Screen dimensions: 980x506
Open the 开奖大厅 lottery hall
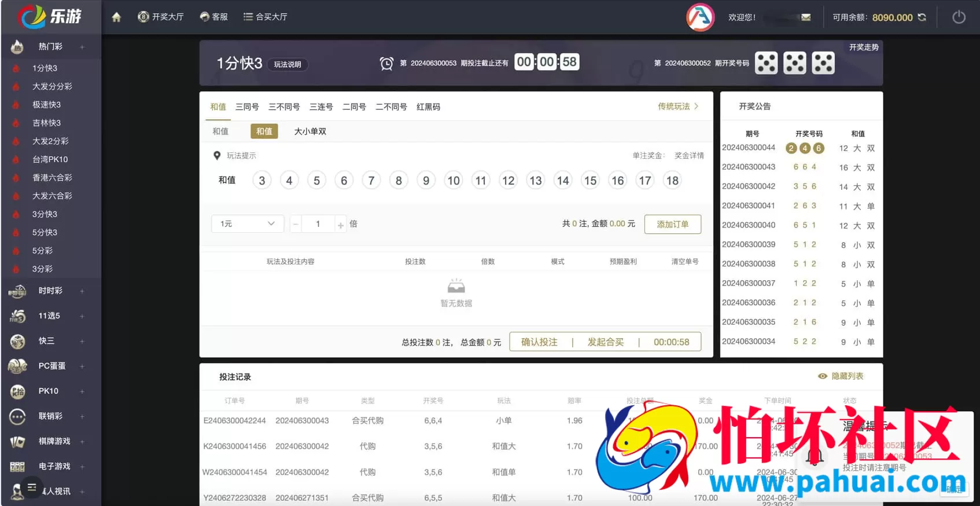tap(161, 17)
